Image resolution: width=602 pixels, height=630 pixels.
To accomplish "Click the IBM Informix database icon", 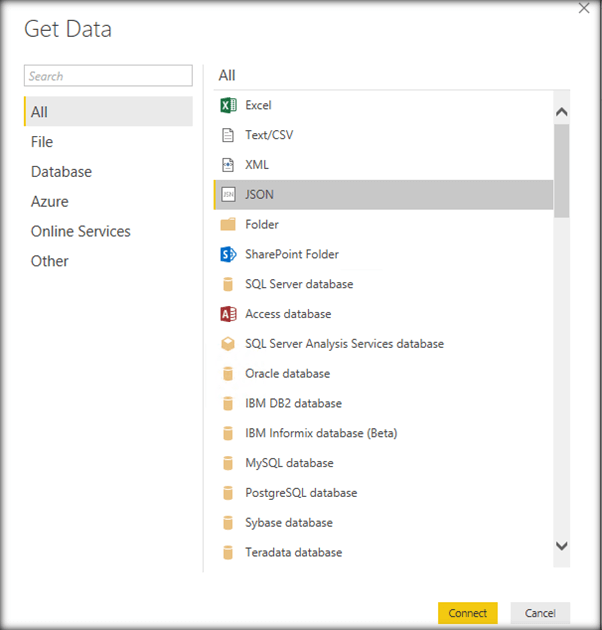I will click(x=228, y=433).
